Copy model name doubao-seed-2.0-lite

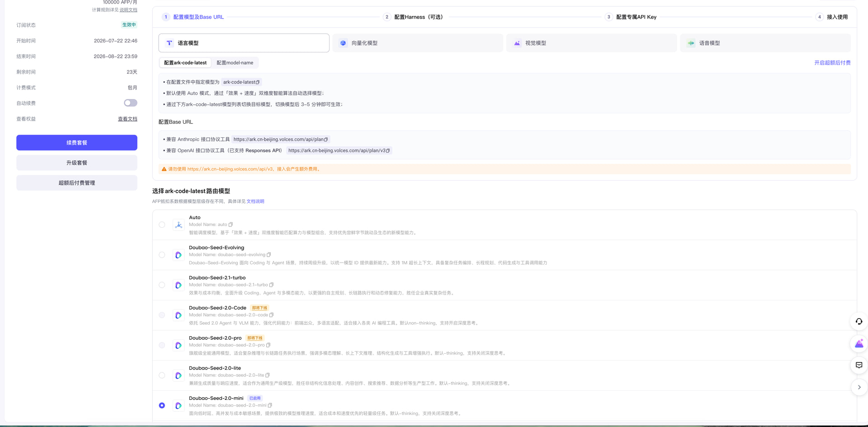coord(268,375)
